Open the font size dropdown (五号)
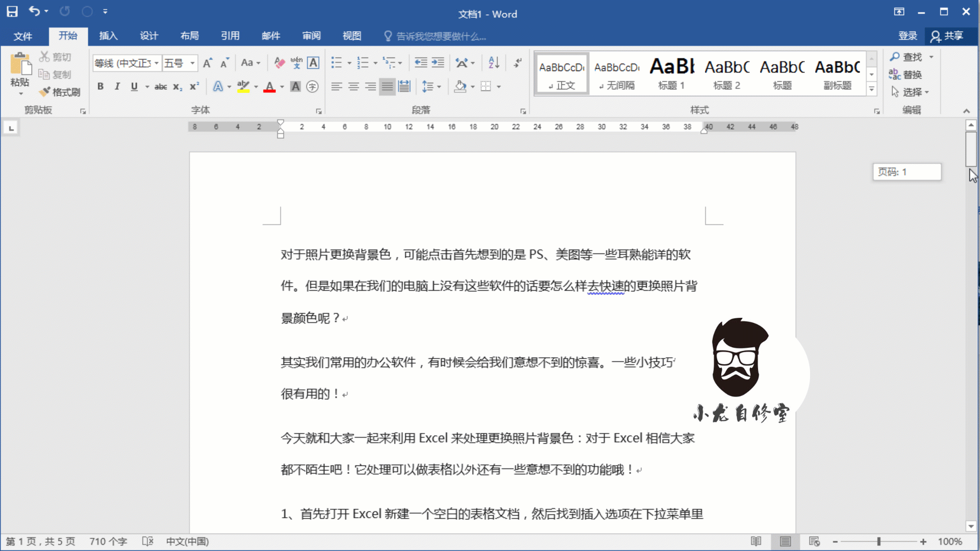Image resolution: width=980 pixels, height=551 pixels. tap(192, 63)
